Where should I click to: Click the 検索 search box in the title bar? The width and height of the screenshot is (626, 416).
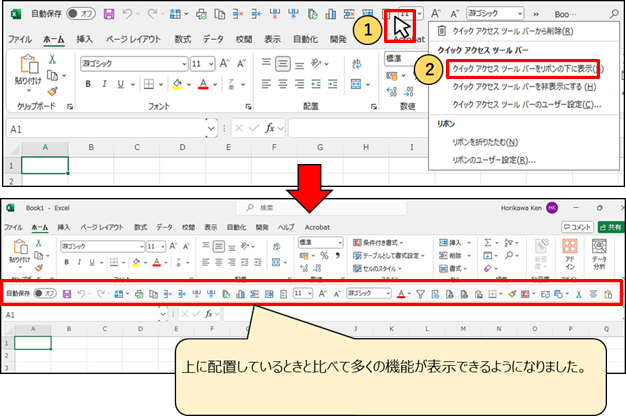pos(321,208)
